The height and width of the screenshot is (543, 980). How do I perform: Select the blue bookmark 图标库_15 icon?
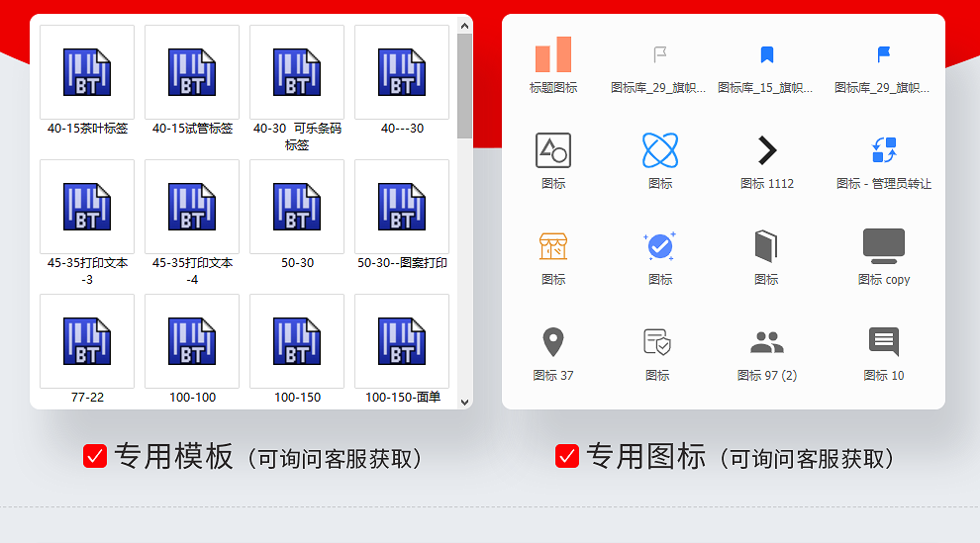pos(767,54)
